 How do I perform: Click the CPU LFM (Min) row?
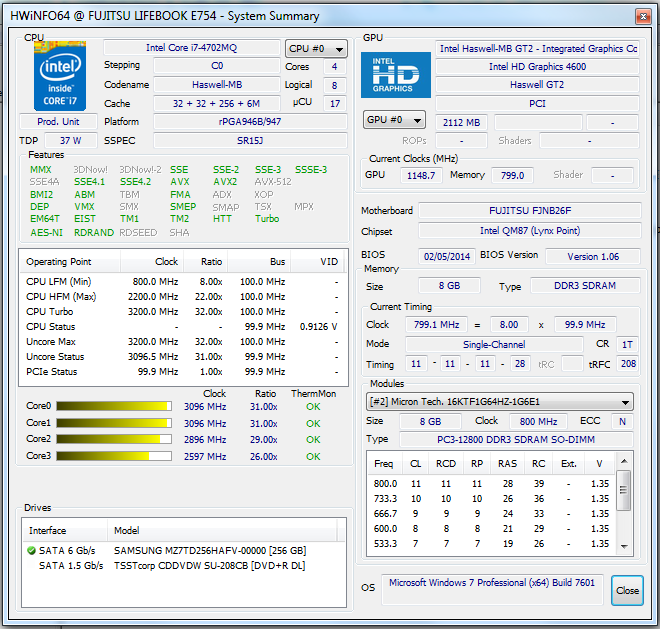pos(184,281)
